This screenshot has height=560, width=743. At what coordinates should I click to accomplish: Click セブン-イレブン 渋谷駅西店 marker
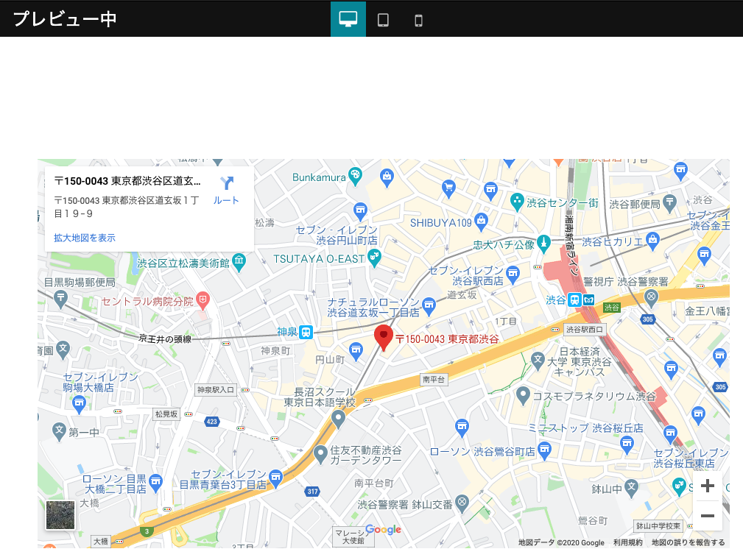513,274
